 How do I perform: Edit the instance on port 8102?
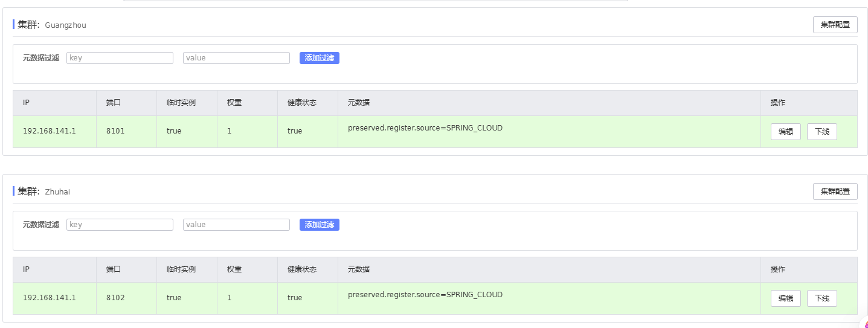point(785,298)
